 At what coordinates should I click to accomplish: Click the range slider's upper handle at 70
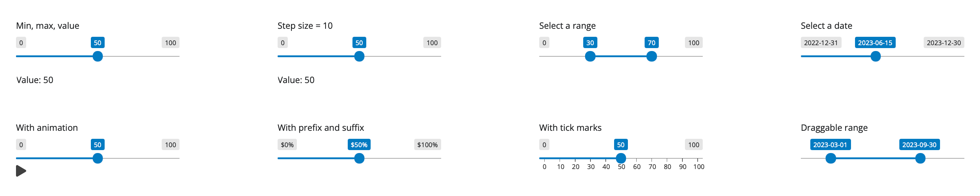pos(651,56)
